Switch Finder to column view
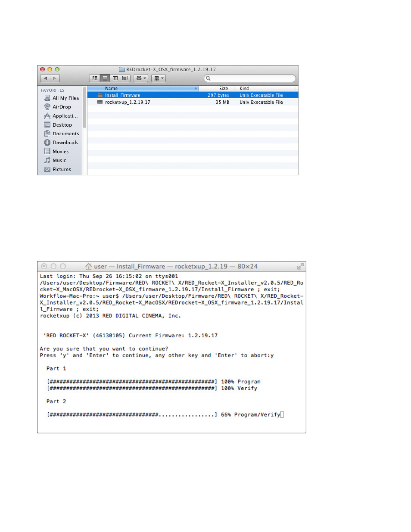Viewport: 411px width, 532px height. click(115, 78)
